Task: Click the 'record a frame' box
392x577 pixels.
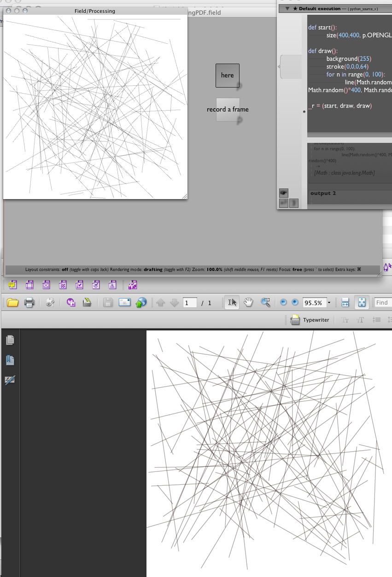Action: click(x=228, y=110)
